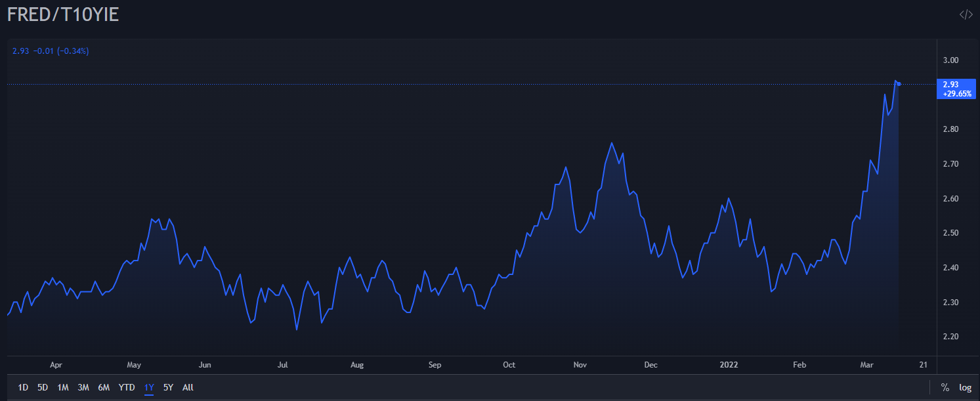Choose the 6M time range
Screen dimensions: 980x401
[104, 387]
